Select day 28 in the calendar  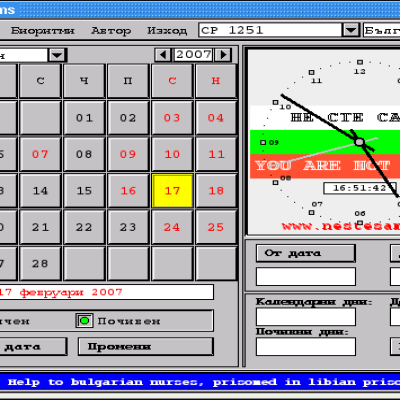pyautogui.click(x=40, y=264)
